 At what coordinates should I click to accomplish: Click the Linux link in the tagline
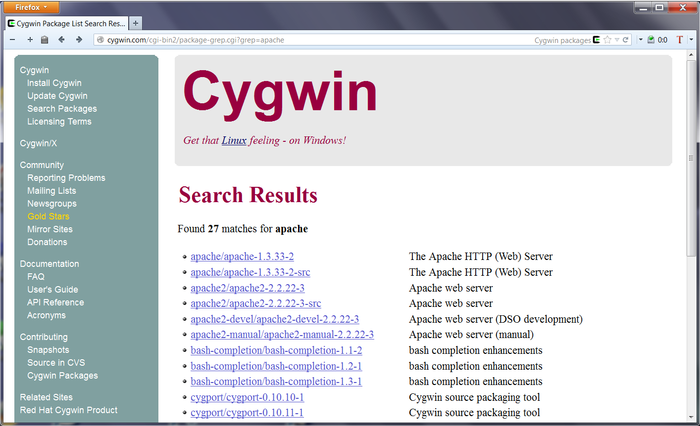point(234,140)
